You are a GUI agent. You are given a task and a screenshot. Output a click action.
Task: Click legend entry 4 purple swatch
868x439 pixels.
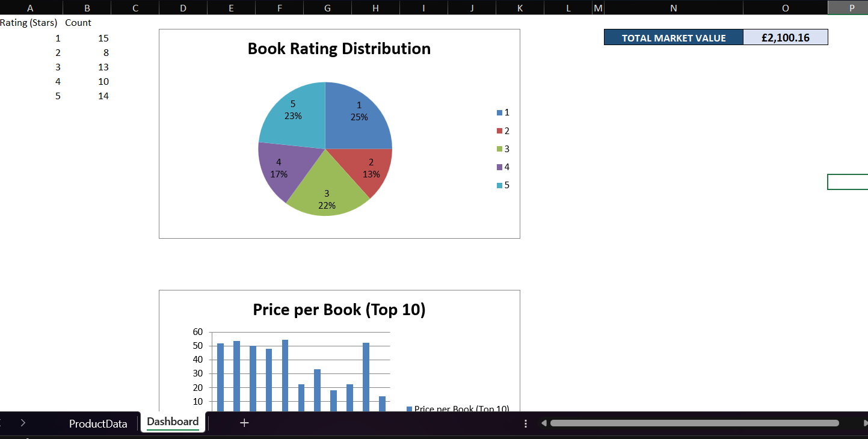tap(499, 167)
